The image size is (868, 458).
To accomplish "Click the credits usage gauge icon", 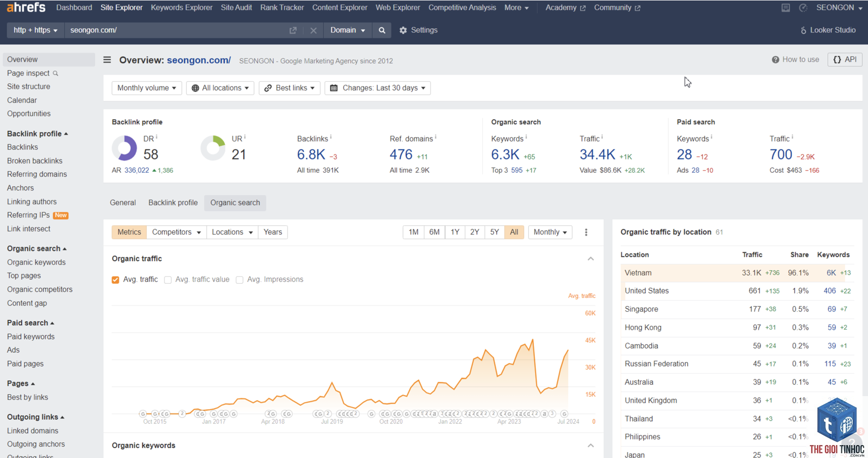I will [803, 7].
